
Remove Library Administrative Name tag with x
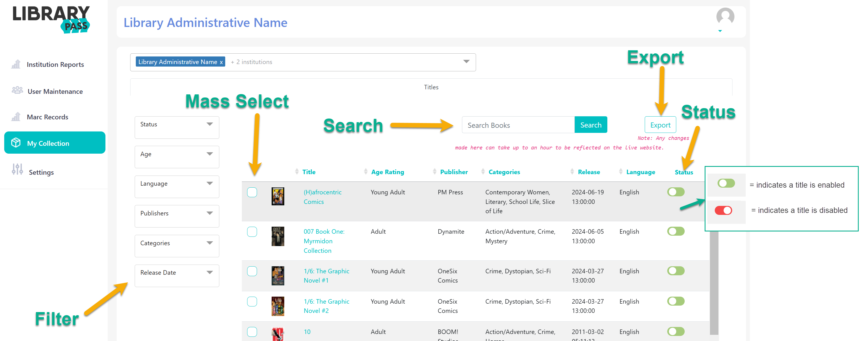[x=221, y=62]
